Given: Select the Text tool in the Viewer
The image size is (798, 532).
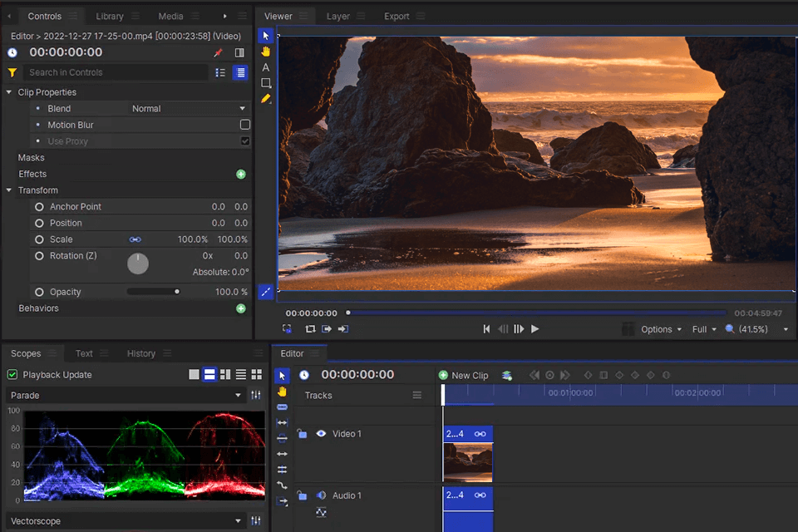Looking at the screenshot, I should point(266,67).
